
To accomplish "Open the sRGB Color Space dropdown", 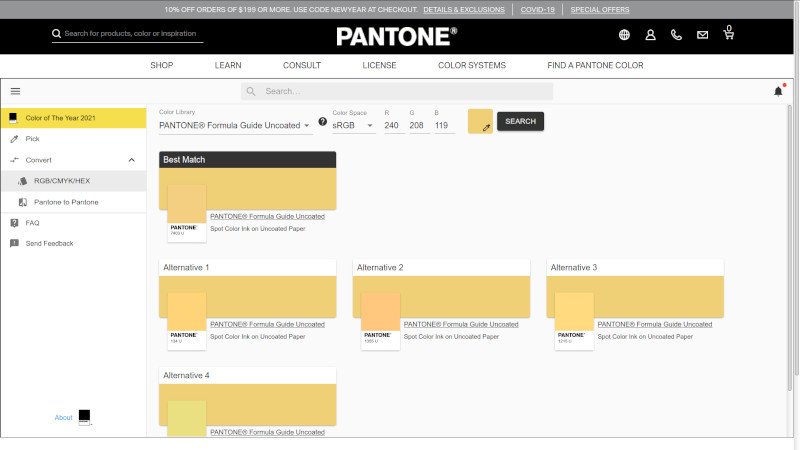I will (x=353, y=126).
